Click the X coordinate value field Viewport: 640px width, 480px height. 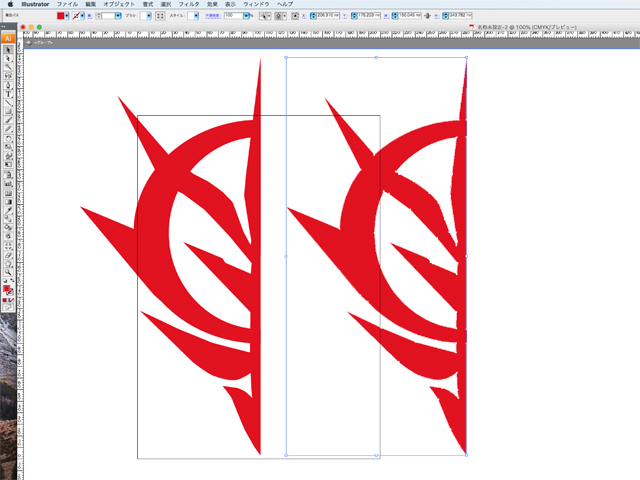tap(328, 16)
